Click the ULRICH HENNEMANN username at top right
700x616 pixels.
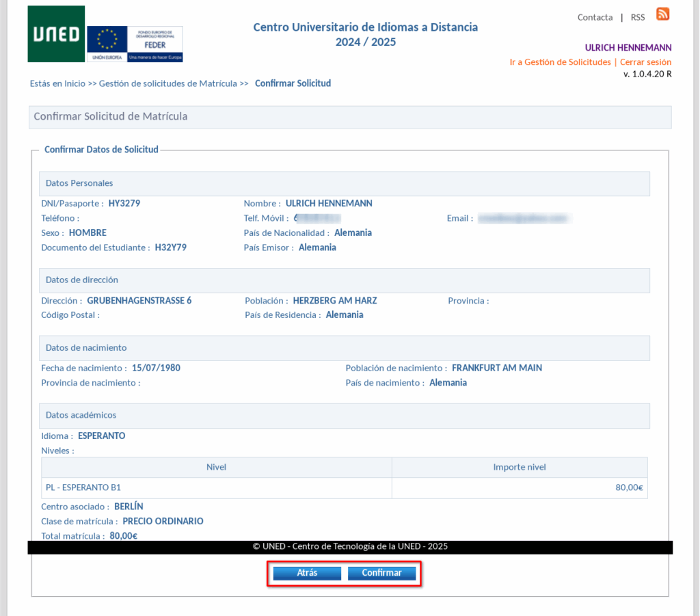pos(628,48)
